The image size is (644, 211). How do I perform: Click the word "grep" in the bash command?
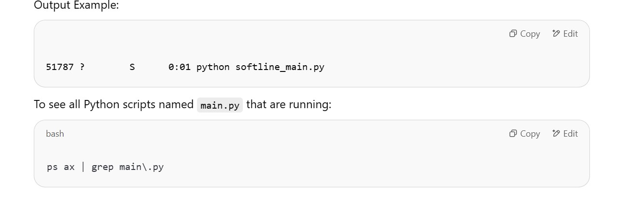tap(102, 168)
